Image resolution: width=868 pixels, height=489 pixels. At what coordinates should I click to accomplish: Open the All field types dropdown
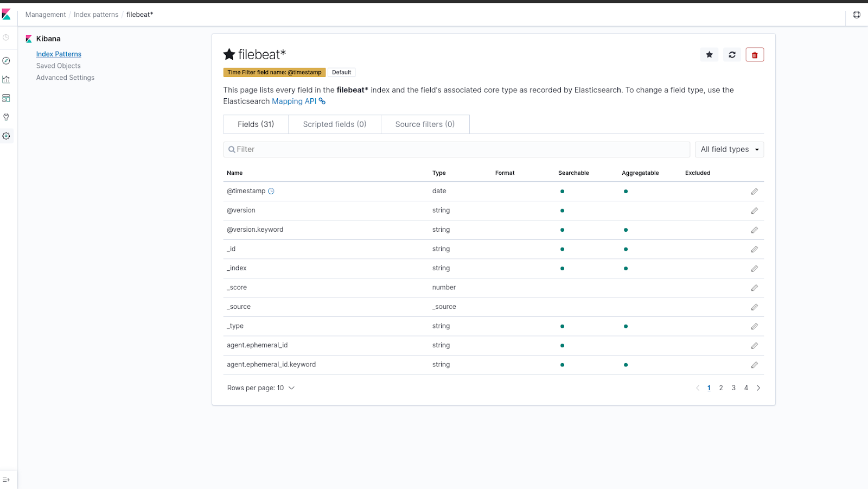coord(729,149)
